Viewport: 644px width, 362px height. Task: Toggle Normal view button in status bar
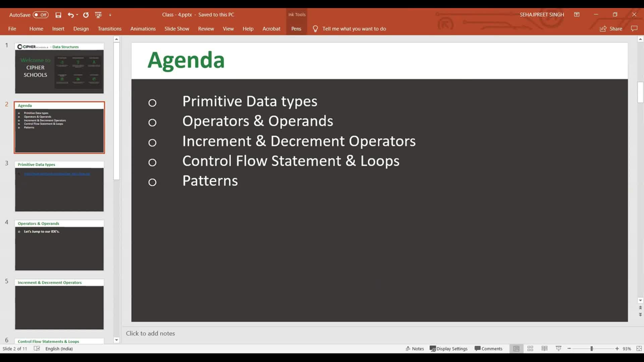pos(516,349)
